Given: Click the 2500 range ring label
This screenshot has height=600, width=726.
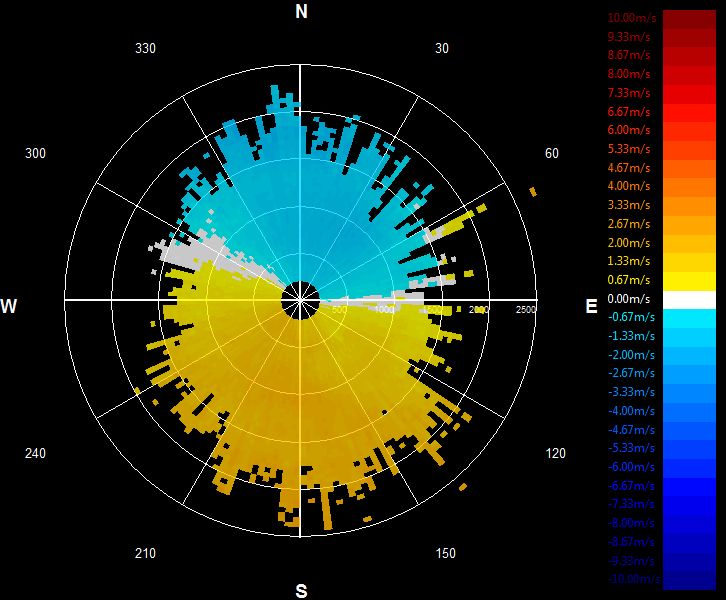Looking at the screenshot, I should point(526,309).
